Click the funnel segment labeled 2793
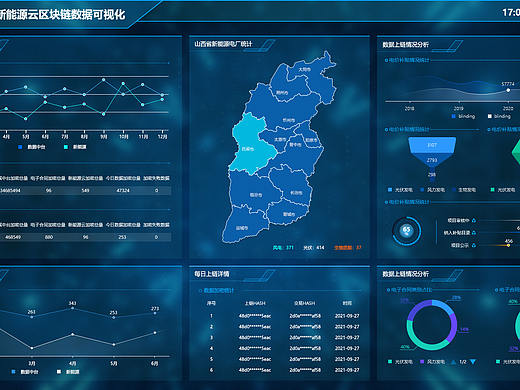The height and width of the screenshot is (390, 520). tap(432, 160)
